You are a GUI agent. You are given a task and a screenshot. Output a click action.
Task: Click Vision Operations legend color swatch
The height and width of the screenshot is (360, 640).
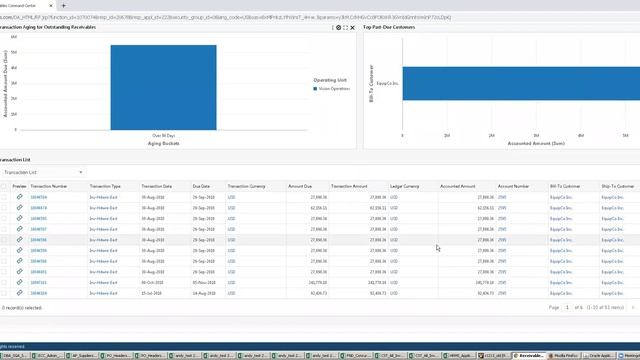[x=315, y=89]
